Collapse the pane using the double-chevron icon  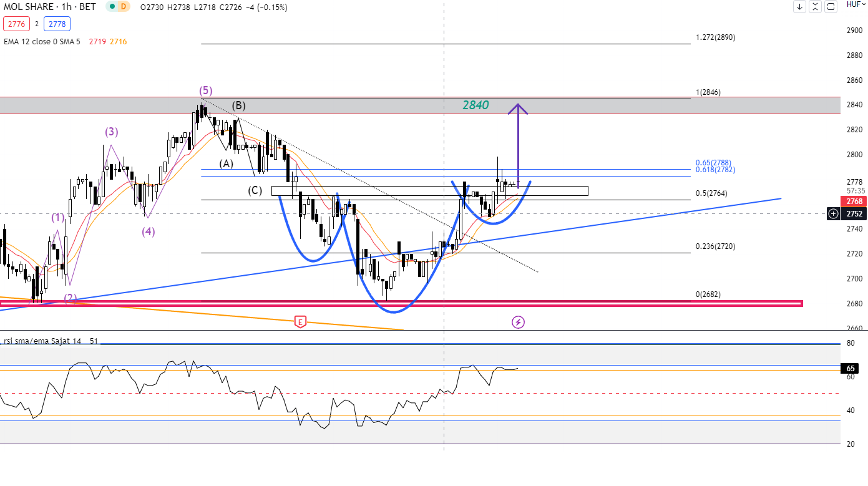pos(815,7)
